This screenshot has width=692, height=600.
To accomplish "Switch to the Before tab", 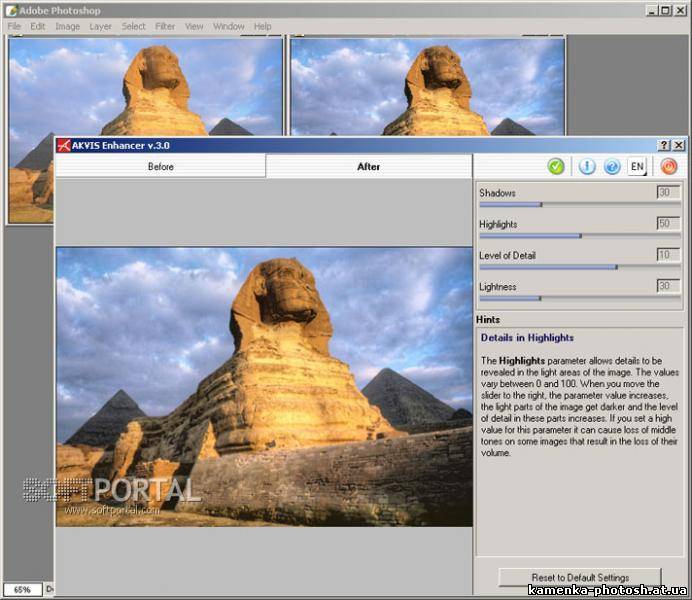I will (x=161, y=166).
